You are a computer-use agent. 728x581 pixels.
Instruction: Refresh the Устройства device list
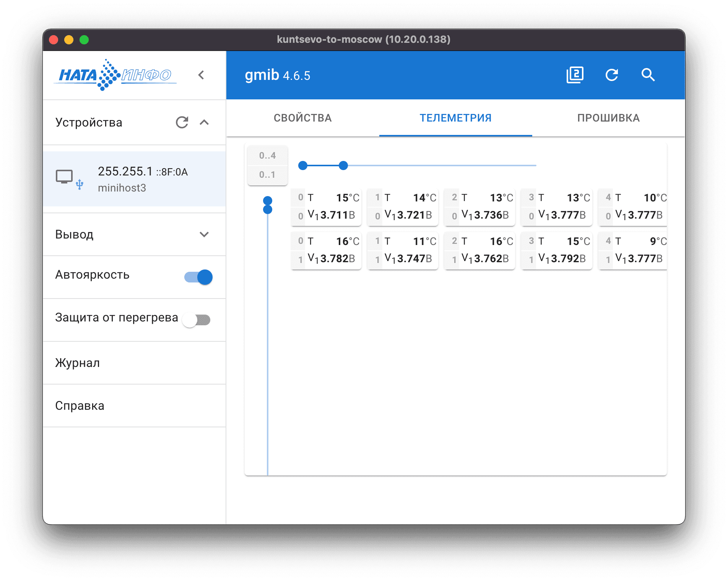pos(182,122)
